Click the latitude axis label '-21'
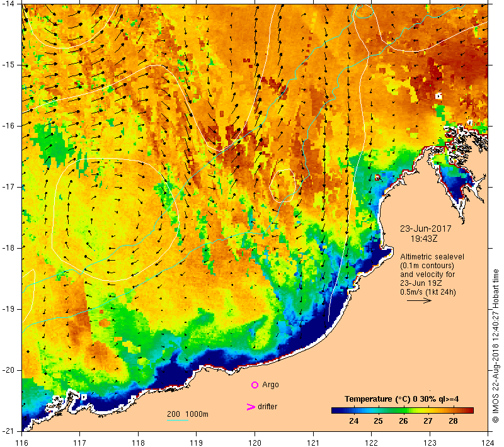Viewport: 504px width, 447px height. [x=8, y=431]
